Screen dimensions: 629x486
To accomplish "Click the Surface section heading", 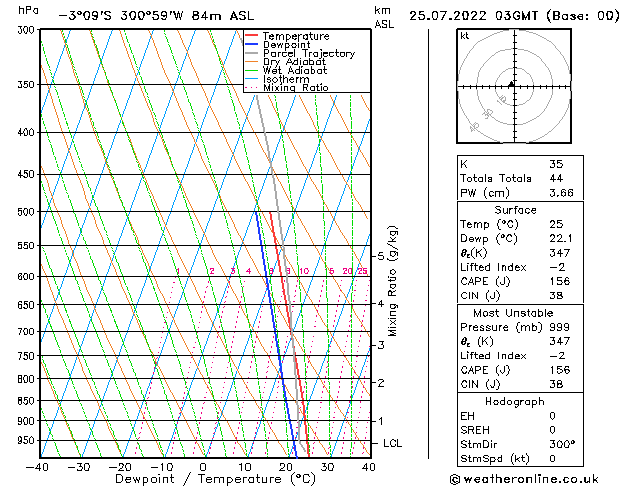I will [515, 210].
